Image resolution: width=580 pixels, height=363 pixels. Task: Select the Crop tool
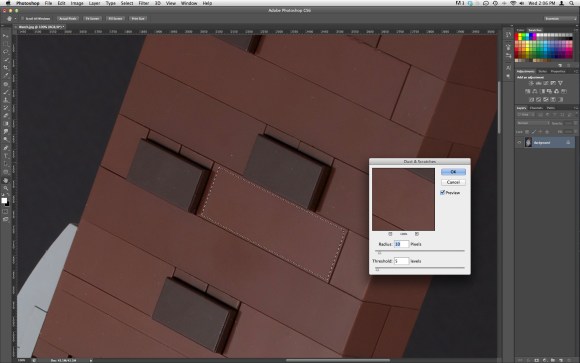[x=6, y=68]
